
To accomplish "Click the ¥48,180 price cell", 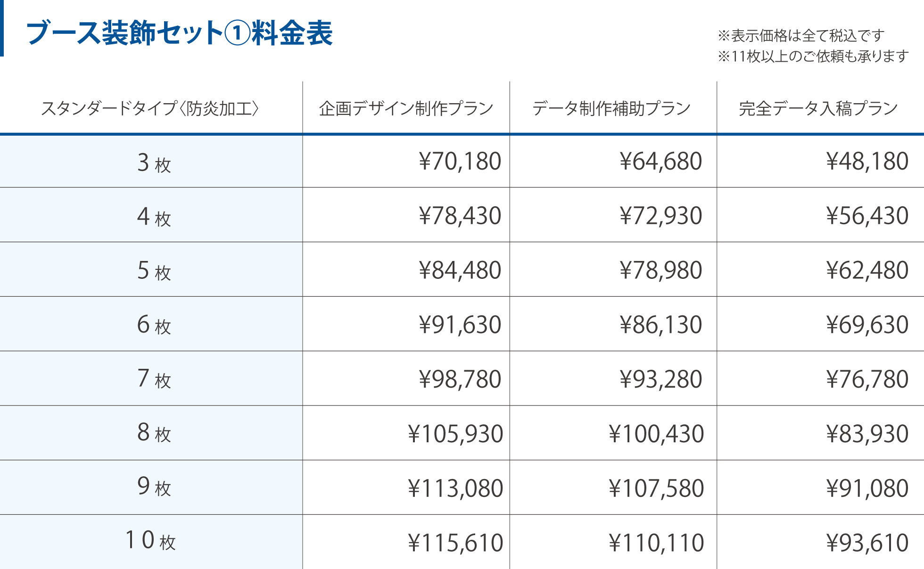I will pos(867,162).
